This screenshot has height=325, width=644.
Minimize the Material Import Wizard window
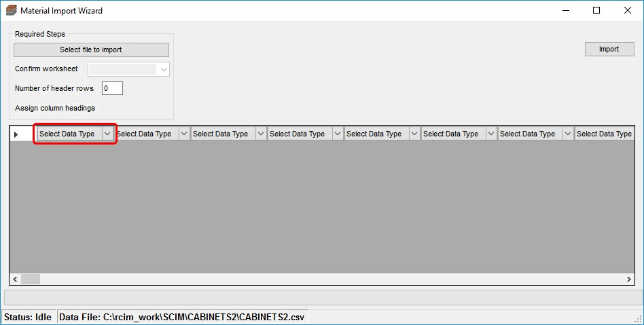tap(566, 10)
